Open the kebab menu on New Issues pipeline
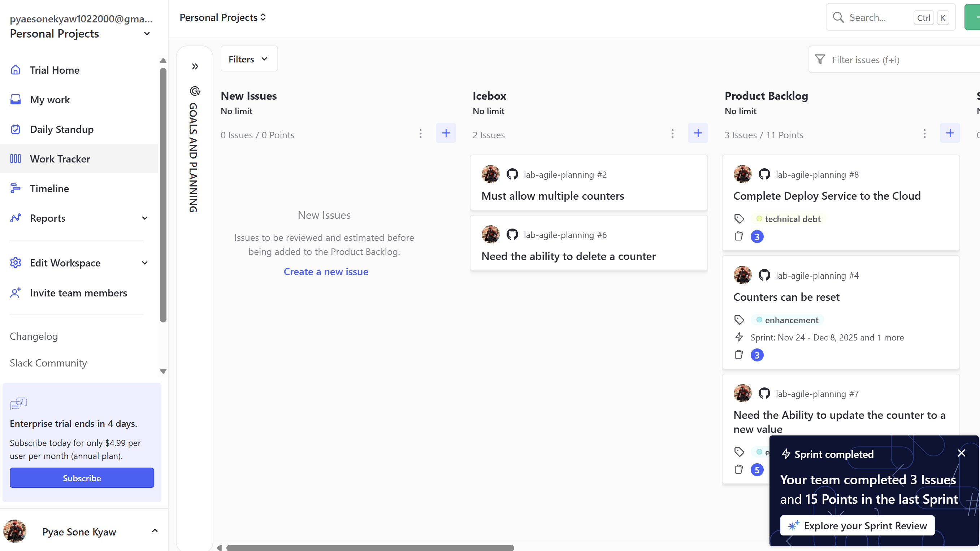The width and height of the screenshot is (980, 551). point(421,134)
